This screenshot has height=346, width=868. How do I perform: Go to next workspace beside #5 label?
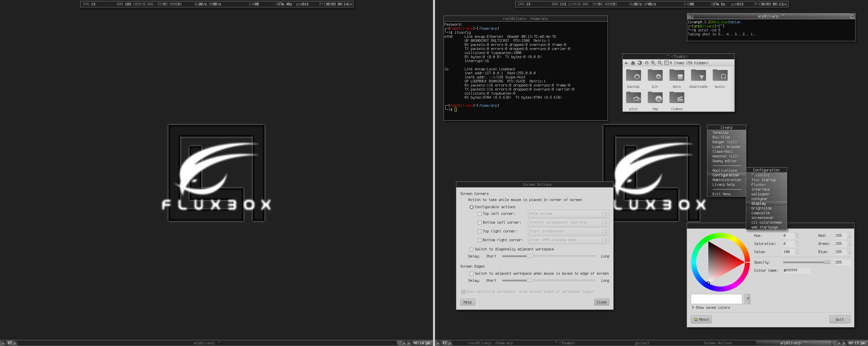point(15,343)
